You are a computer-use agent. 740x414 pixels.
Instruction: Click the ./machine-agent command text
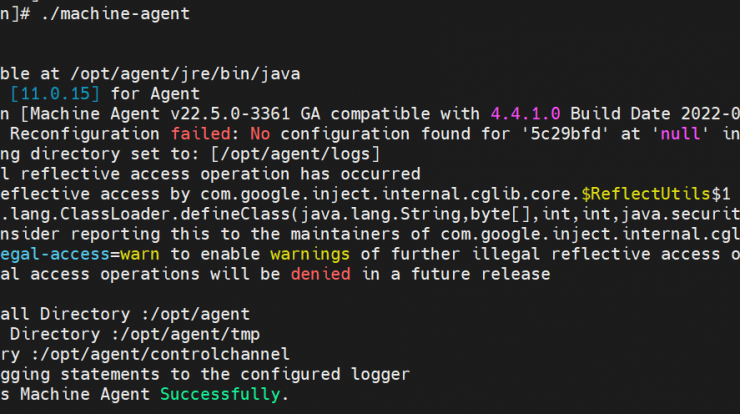pyautogui.click(x=116, y=14)
